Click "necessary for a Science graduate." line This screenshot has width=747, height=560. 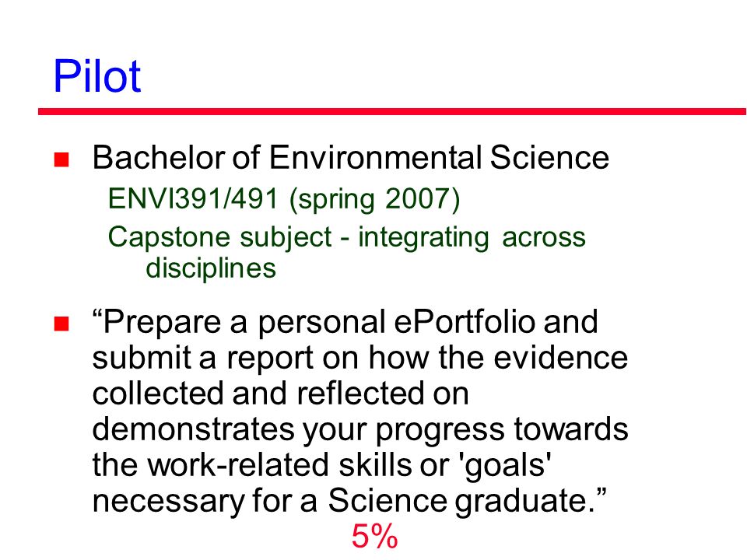point(349,502)
